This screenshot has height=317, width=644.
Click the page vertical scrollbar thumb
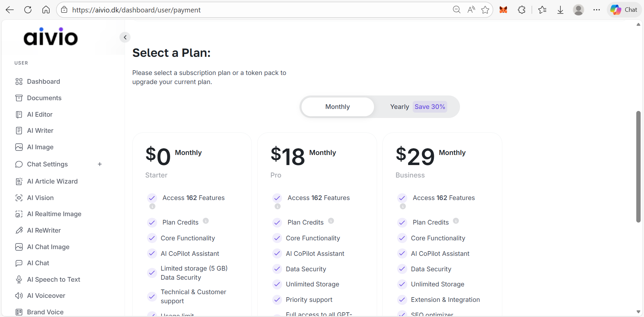coord(638,166)
